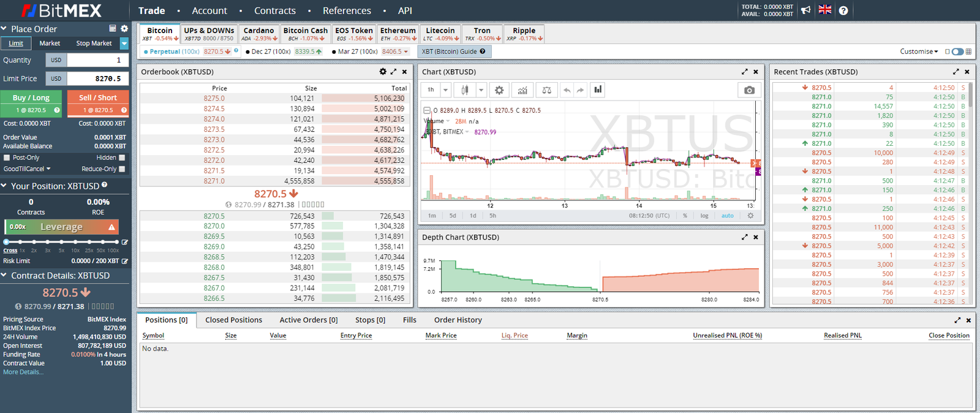Screen dimensions: 980x413
Task: Open announcements megaphone icon
Action: click(x=806, y=10)
